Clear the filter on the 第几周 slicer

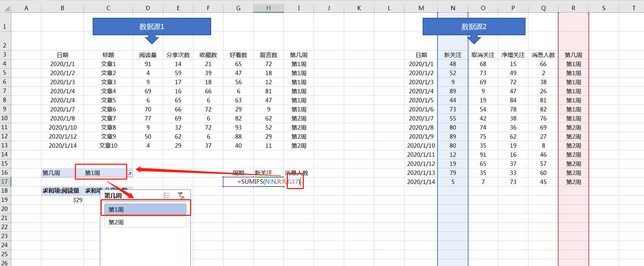[x=181, y=196]
